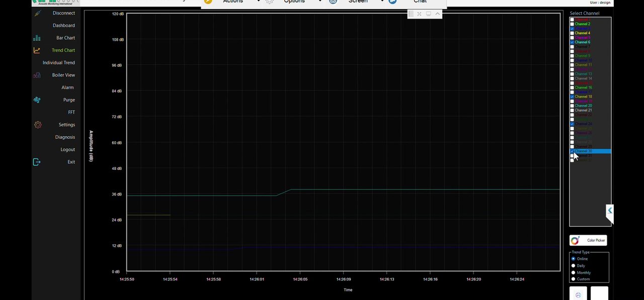The width and height of the screenshot is (644, 300).
Task: Click the Settings gear icon in sidebar
Action: 38,125
